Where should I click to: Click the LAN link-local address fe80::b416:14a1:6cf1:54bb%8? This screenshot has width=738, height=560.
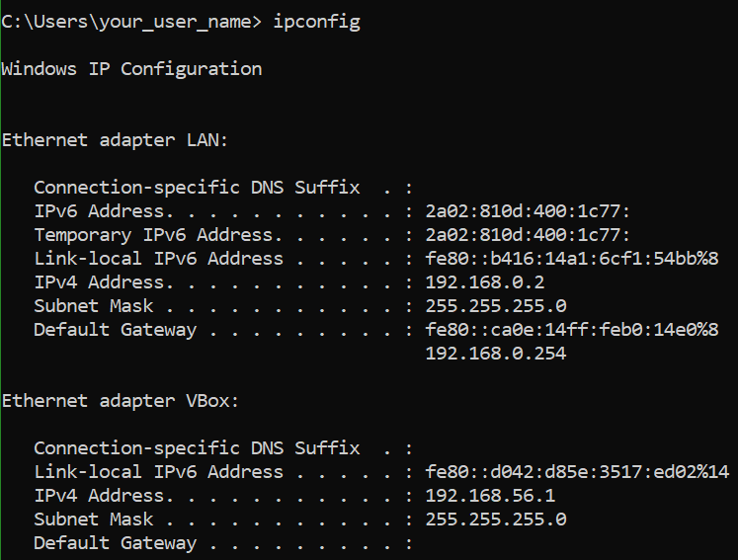click(572, 259)
